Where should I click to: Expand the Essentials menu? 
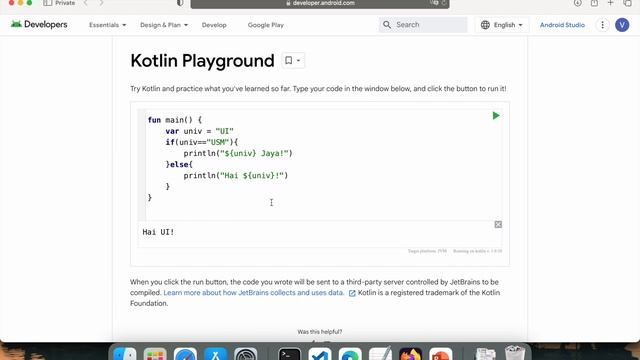pos(107,25)
